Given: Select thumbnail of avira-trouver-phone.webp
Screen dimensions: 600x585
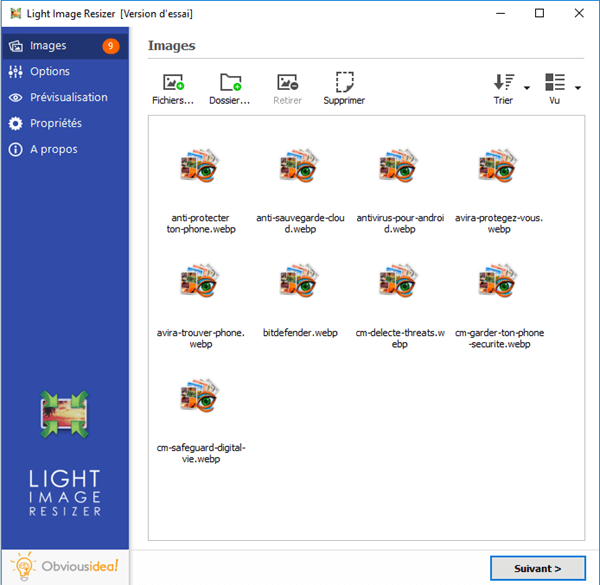Looking at the screenshot, I should pos(200,280).
